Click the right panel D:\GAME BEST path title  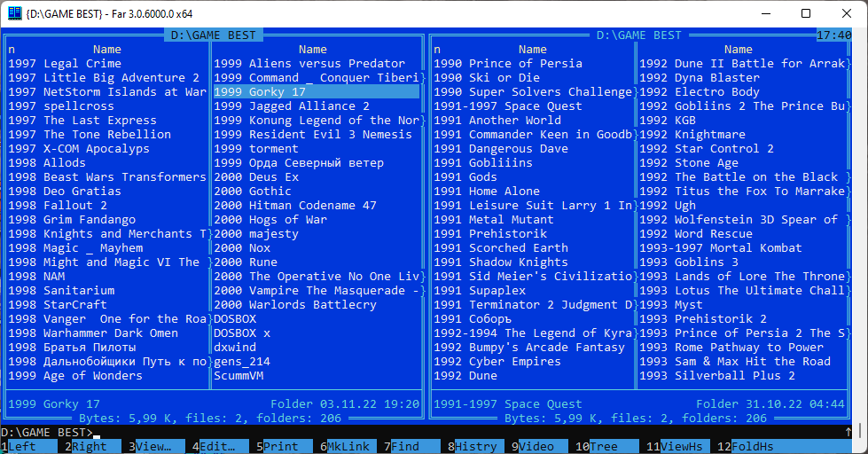click(638, 35)
